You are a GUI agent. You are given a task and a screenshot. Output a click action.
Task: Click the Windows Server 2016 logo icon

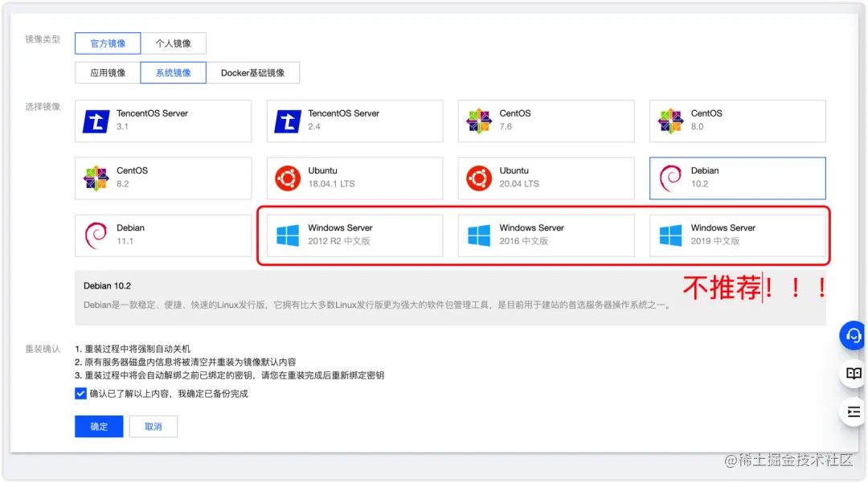coord(479,235)
